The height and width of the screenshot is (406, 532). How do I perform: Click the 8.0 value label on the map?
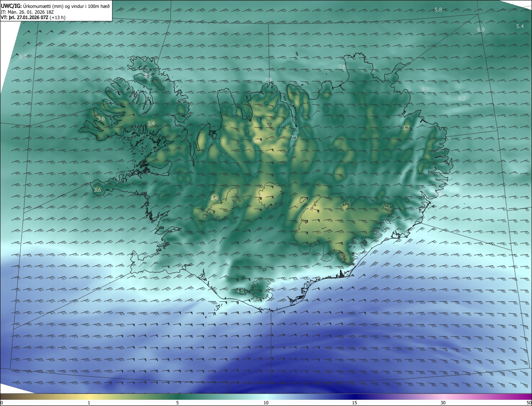[23, 56]
